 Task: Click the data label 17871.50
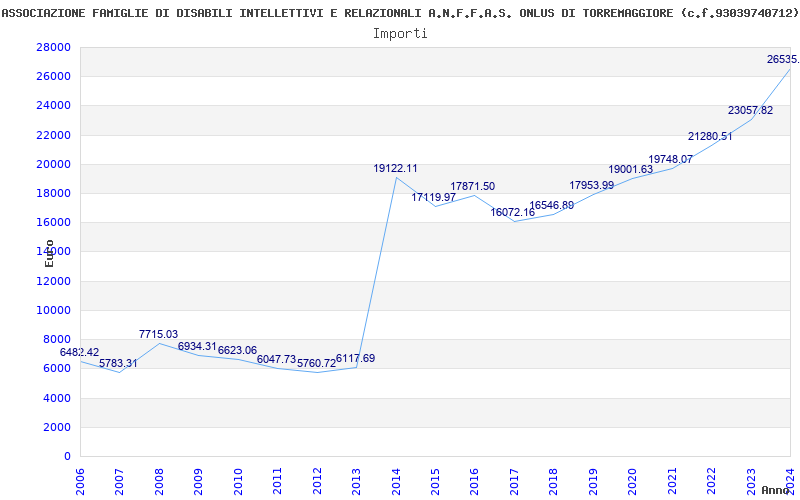(472, 186)
